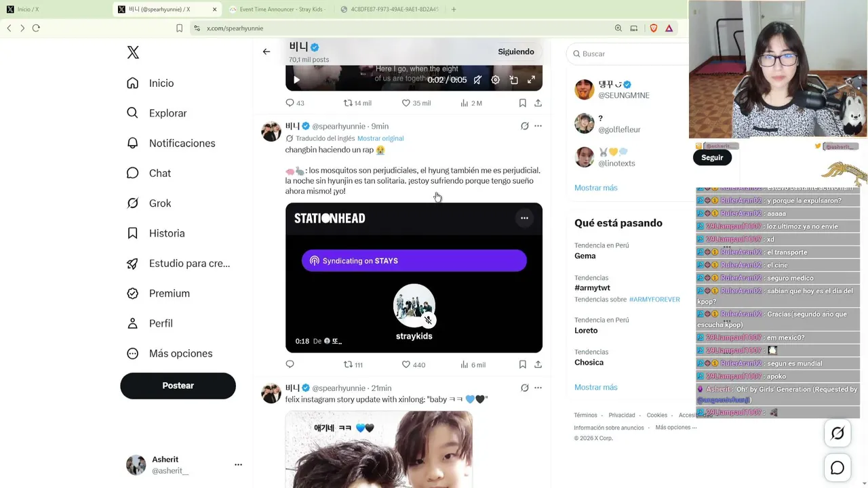Open the floating Grok button
This screenshot has height=488, width=868.
coord(837,434)
